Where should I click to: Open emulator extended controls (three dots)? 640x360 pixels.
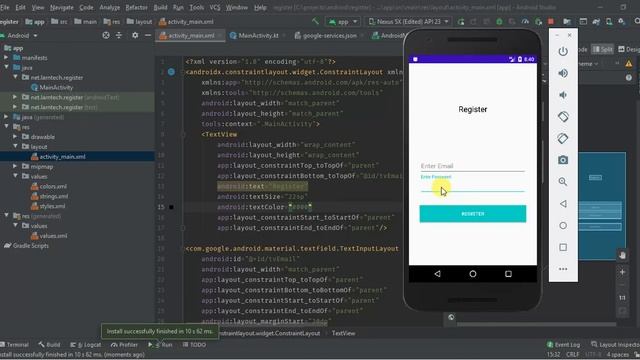563,269
